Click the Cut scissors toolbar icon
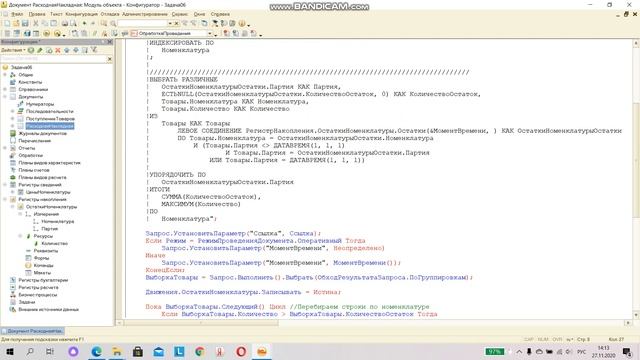 click(x=36, y=23)
